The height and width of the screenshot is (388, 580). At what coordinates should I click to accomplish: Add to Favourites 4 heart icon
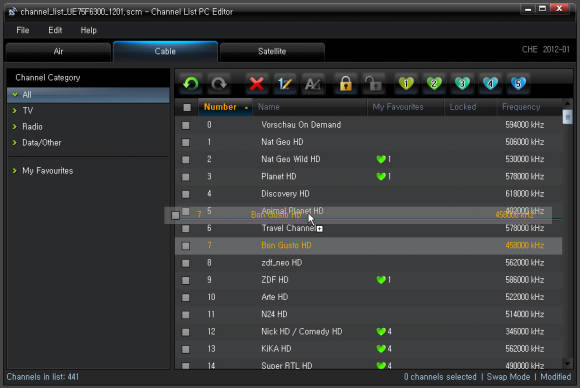pos(490,83)
